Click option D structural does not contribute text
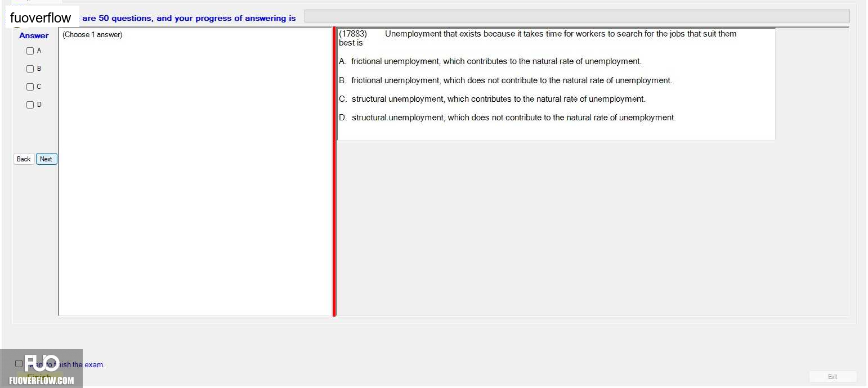This screenshot has width=868, height=388. [507, 118]
